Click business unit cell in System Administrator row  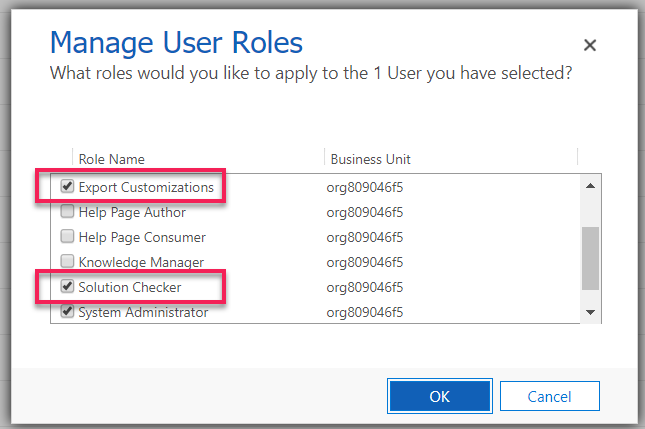tap(364, 313)
